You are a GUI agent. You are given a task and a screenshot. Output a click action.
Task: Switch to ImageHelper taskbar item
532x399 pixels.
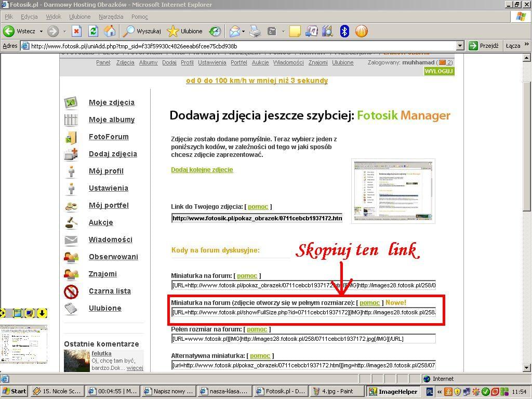[394, 391]
